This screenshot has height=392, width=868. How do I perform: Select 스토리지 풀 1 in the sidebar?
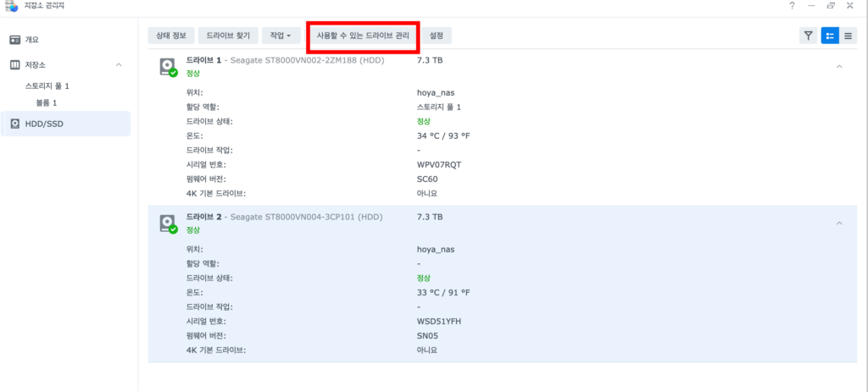(47, 86)
